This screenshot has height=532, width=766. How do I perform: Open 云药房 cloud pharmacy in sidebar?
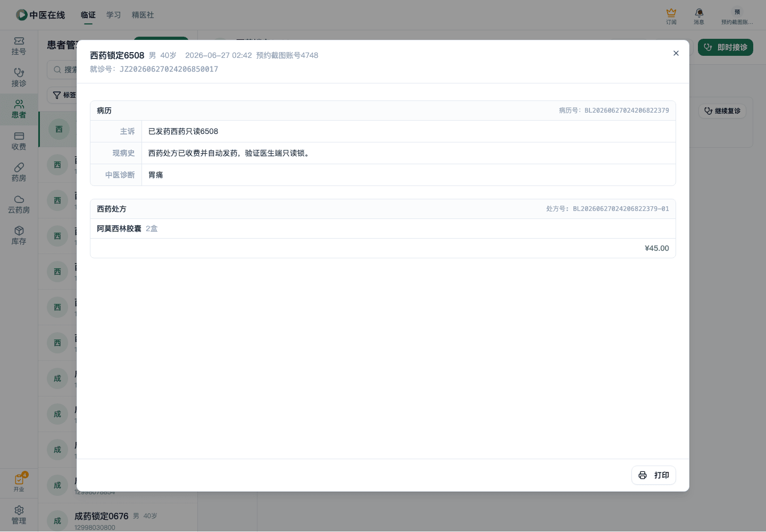coord(19,205)
